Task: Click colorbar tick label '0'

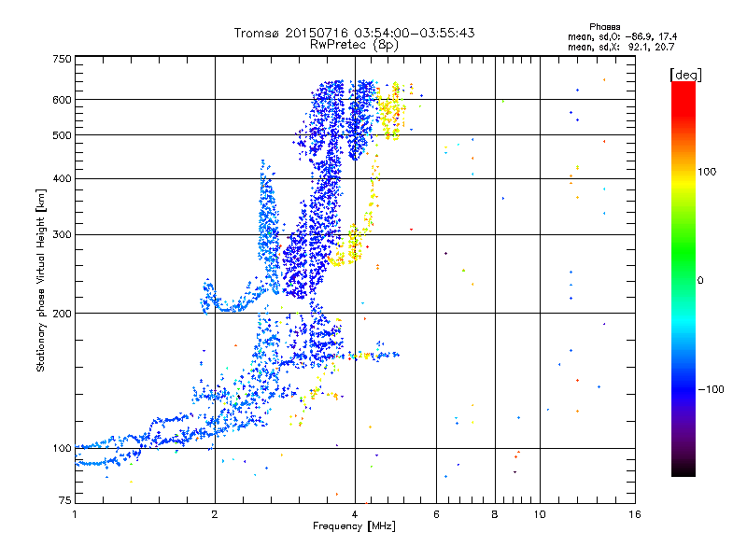Action: (700, 280)
